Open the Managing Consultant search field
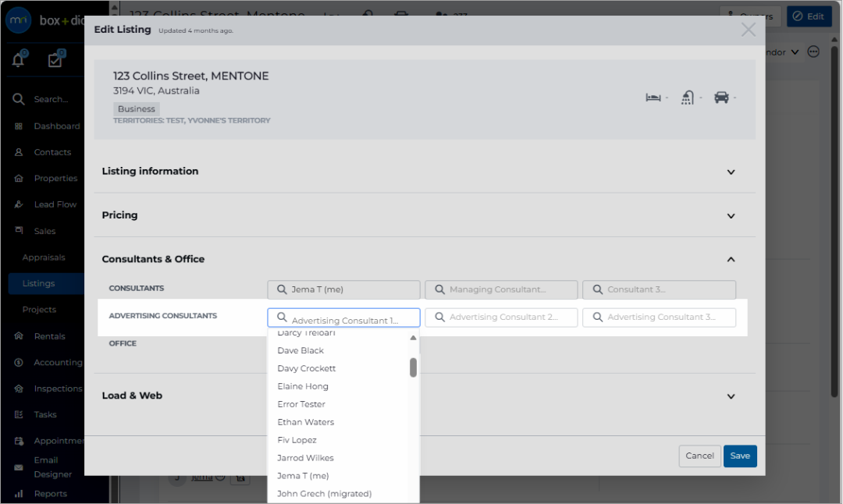This screenshot has width=843, height=504. pyautogui.click(x=501, y=289)
